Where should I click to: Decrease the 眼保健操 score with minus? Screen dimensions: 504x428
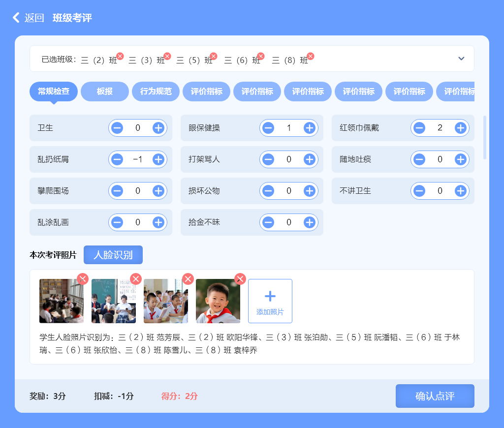click(x=268, y=128)
